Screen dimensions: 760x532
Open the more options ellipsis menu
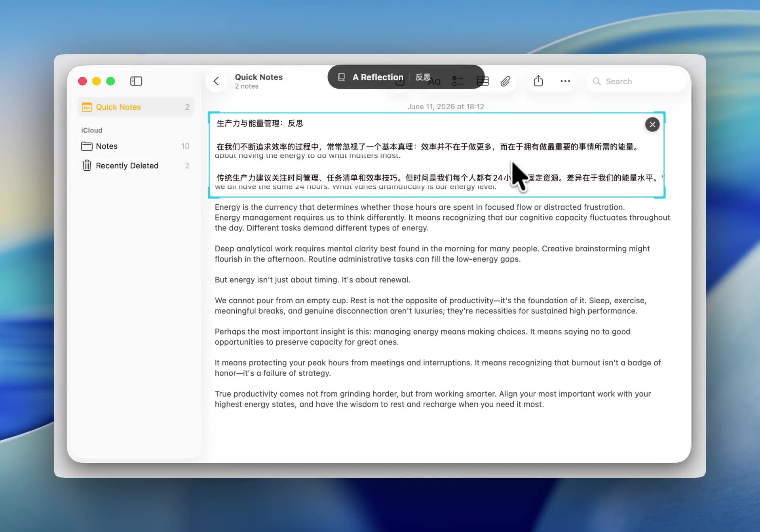click(x=565, y=81)
